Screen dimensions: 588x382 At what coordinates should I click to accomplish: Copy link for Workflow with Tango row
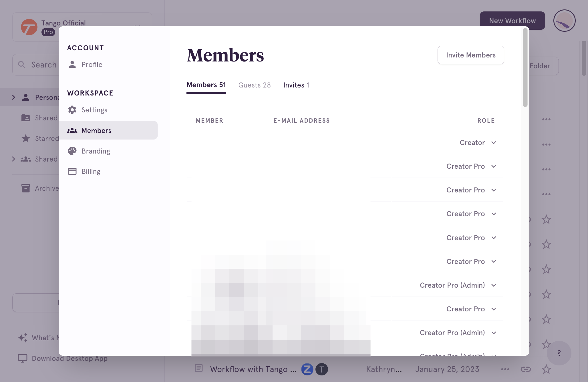526,369
